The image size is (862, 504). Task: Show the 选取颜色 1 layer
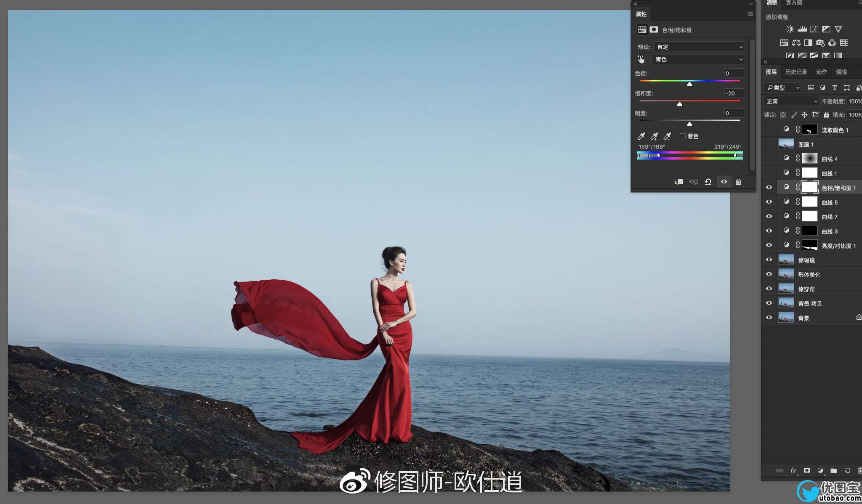pyautogui.click(x=769, y=130)
